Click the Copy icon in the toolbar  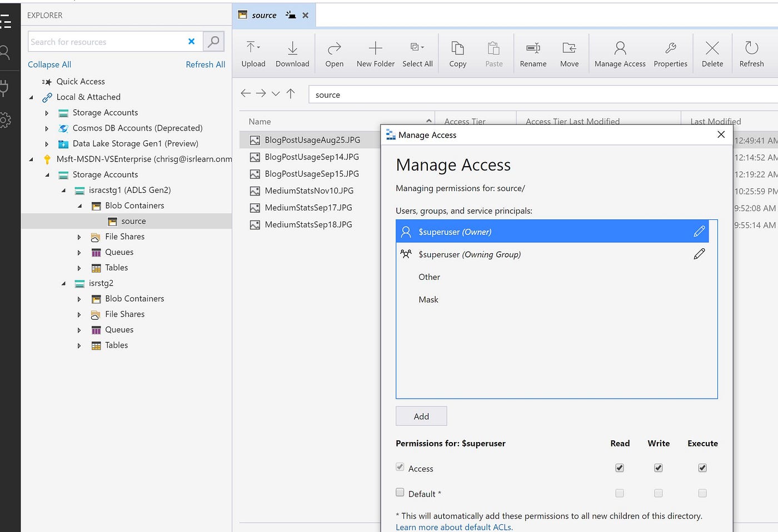tap(457, 53)
